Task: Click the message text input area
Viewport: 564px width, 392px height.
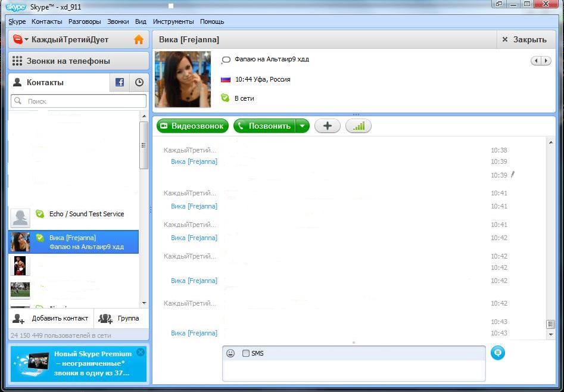Action: tap(354, 371)
